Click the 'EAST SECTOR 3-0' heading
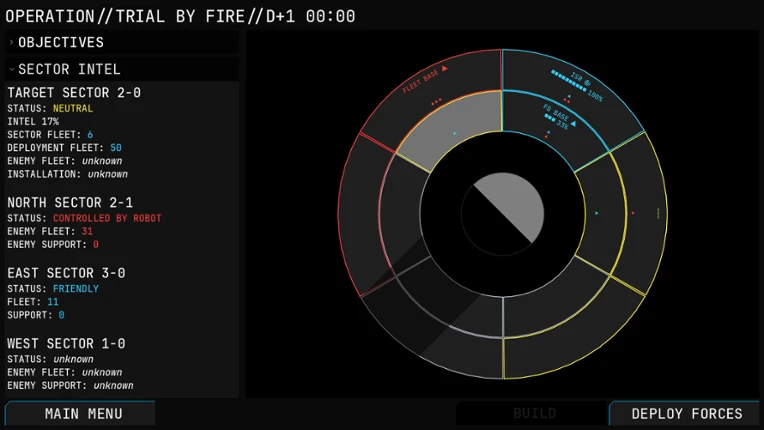This screenshot has height=430, width=764. (66, 273)
